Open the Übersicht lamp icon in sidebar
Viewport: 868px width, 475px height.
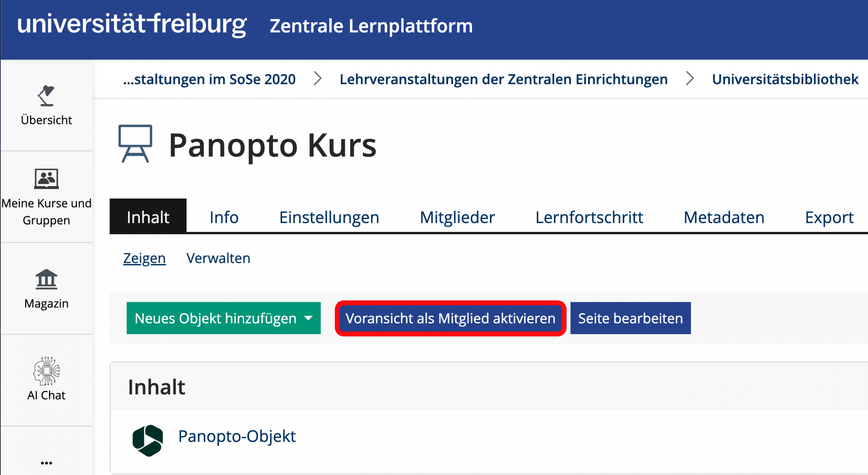tap(46, 96)
